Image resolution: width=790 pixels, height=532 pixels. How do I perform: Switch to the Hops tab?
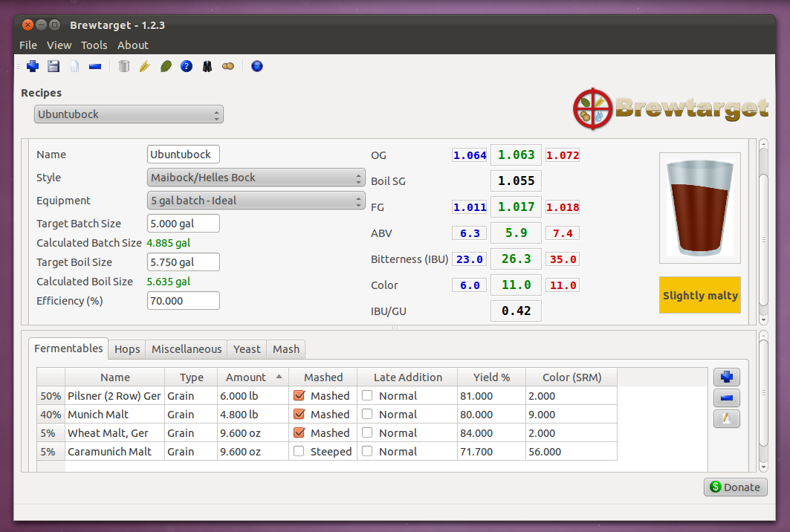tap(127, 349)
